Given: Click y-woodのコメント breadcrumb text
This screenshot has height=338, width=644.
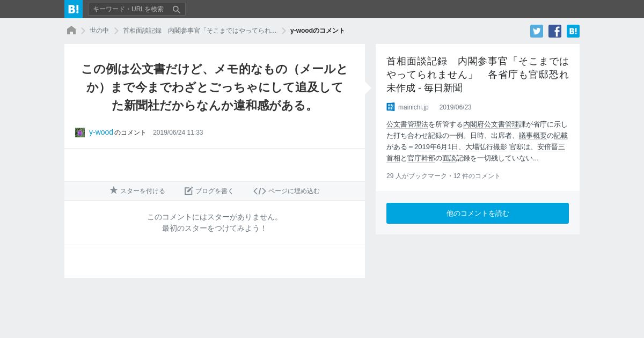Looking at the screenshot, I should 318,31.
